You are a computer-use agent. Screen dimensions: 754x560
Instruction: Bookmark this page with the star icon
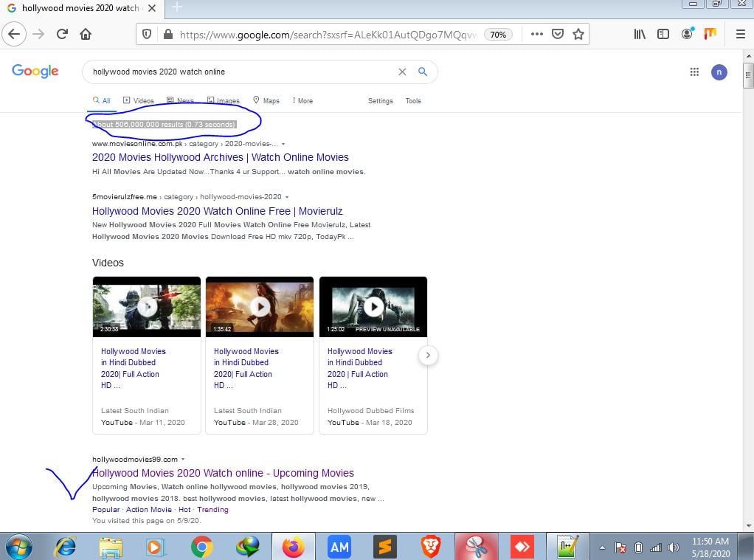click(x=579, y=34)
